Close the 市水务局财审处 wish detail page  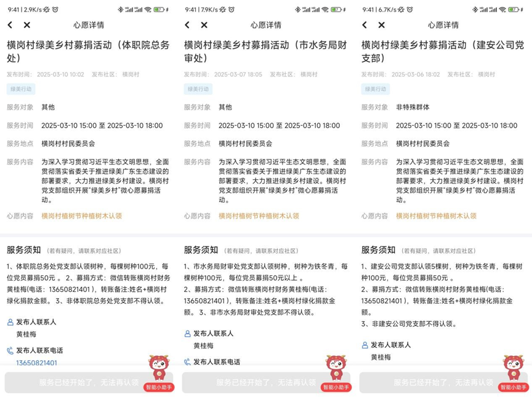tap(204, 25)
